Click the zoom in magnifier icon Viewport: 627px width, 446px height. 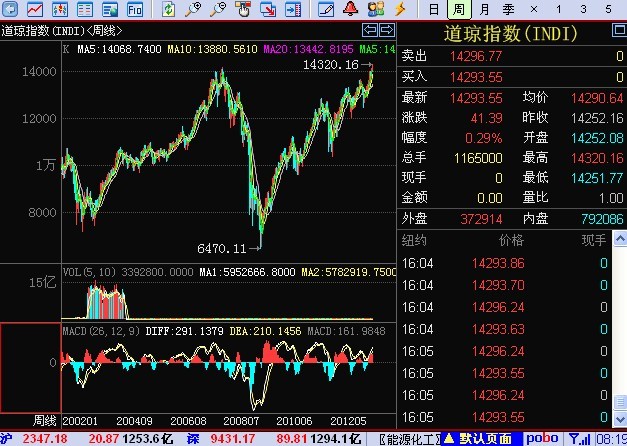(192, 9)
